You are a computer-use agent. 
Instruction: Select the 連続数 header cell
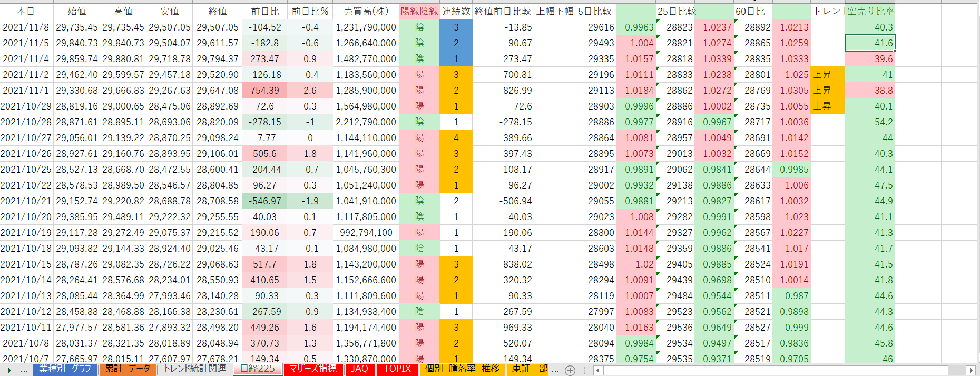click(x=456, y=11)
